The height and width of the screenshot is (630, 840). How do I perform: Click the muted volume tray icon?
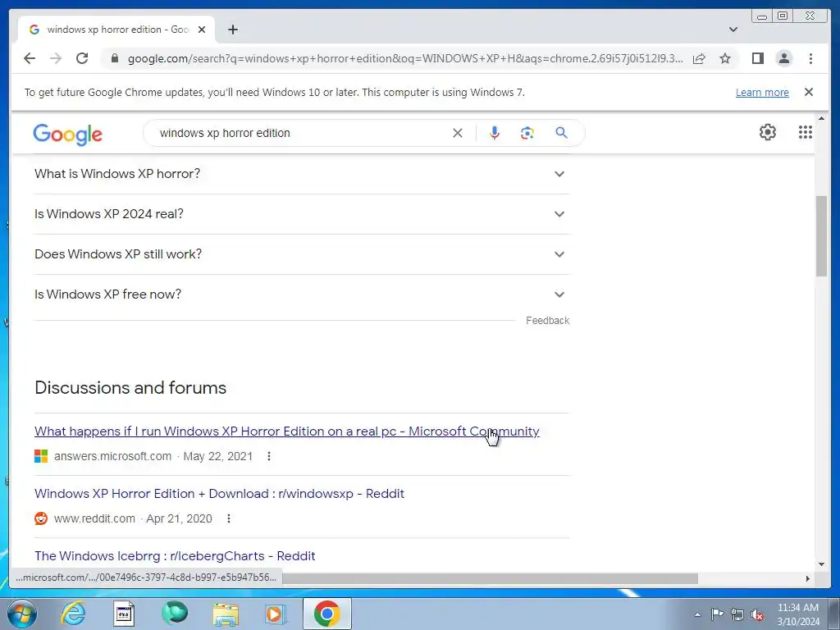(x=757, y=614)
